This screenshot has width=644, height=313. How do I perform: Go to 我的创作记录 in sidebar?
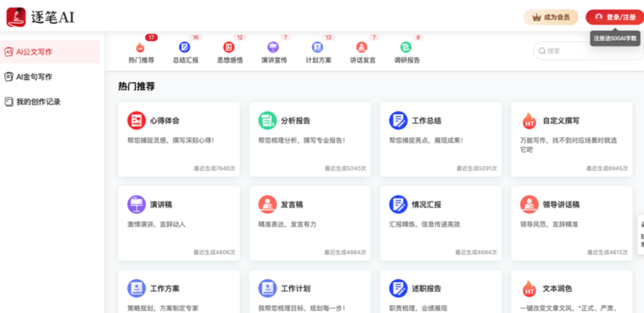(38, 102)
